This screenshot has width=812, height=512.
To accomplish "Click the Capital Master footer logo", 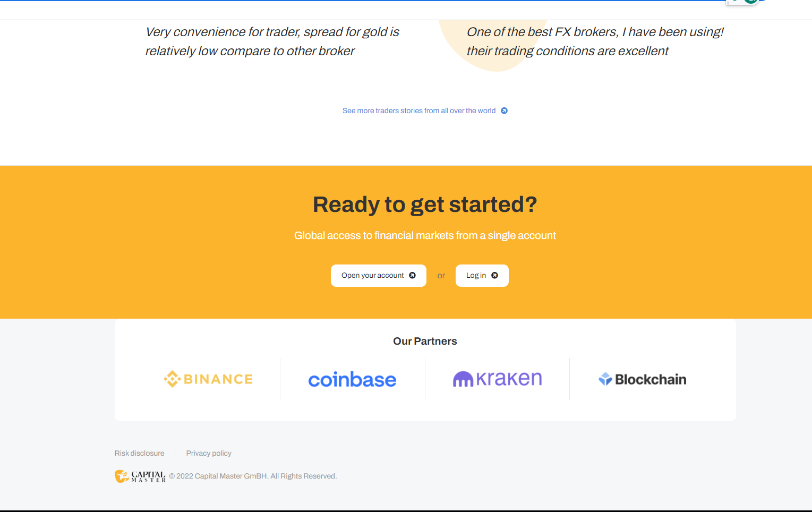I will [140, 476].
